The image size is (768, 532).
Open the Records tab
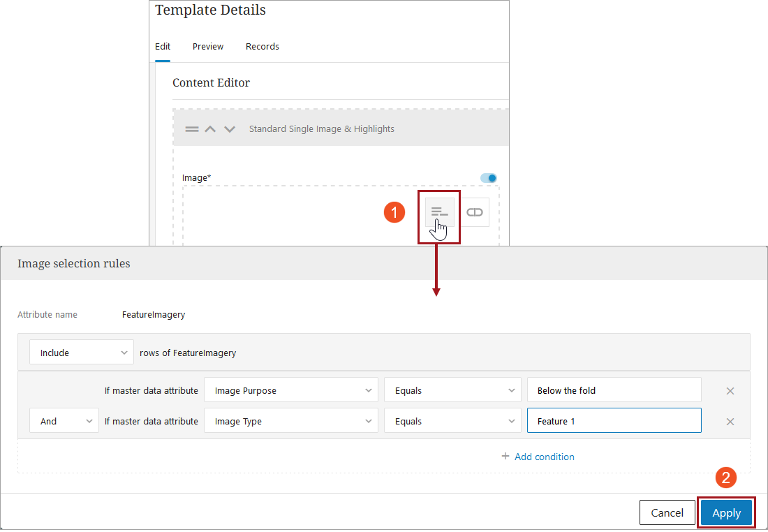(263, 47)
